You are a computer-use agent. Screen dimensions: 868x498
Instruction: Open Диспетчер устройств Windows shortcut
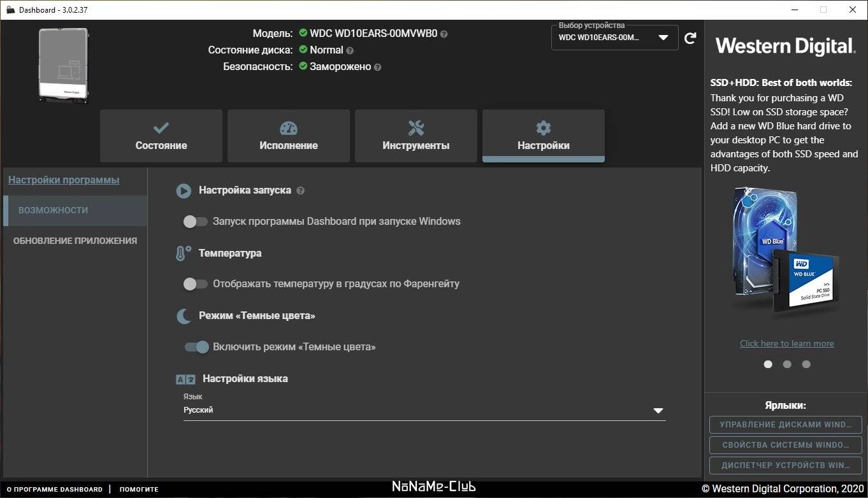click(786, 466)
